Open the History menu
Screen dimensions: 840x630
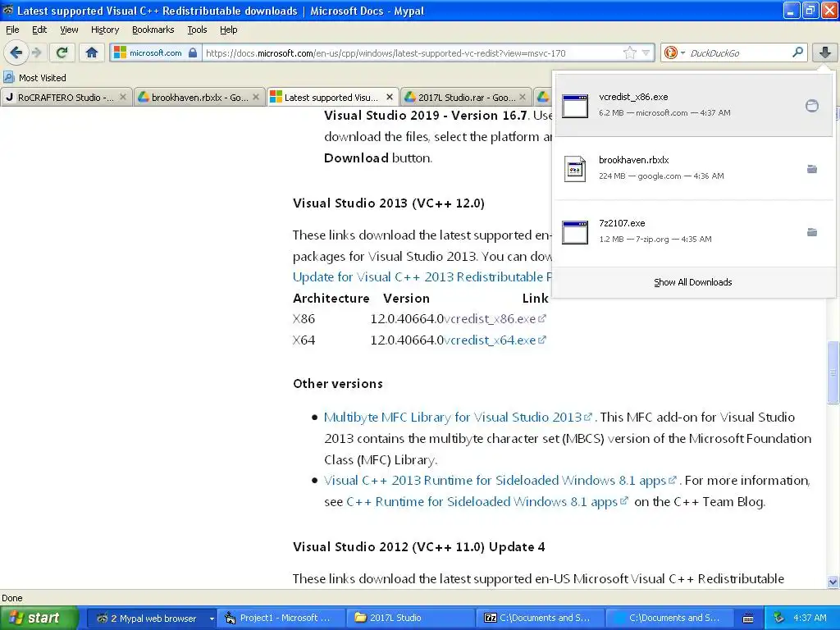click(x=104, y=30)
